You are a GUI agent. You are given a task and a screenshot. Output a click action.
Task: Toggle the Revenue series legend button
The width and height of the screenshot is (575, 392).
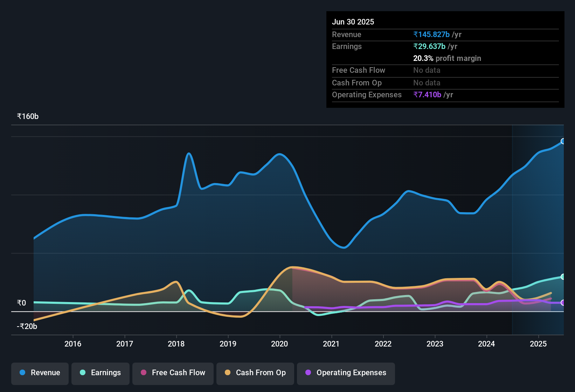click(40, 373)
